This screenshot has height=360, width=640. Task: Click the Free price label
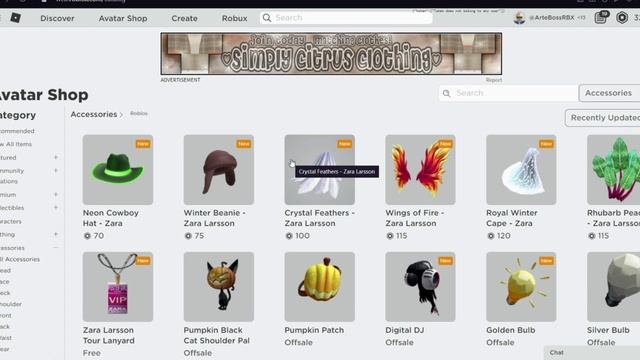tap(91, 353)
